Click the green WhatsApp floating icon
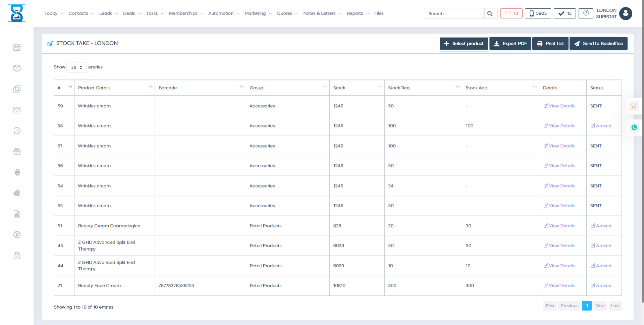 634,127
